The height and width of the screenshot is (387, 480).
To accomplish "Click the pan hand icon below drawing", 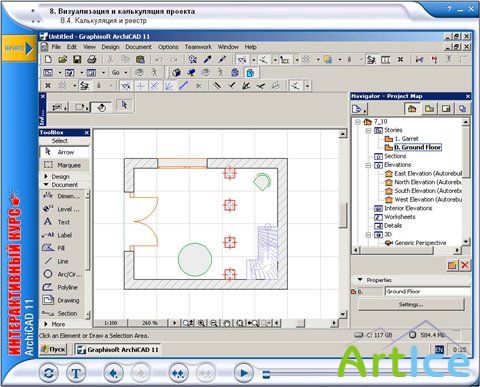I will point(227,323).
